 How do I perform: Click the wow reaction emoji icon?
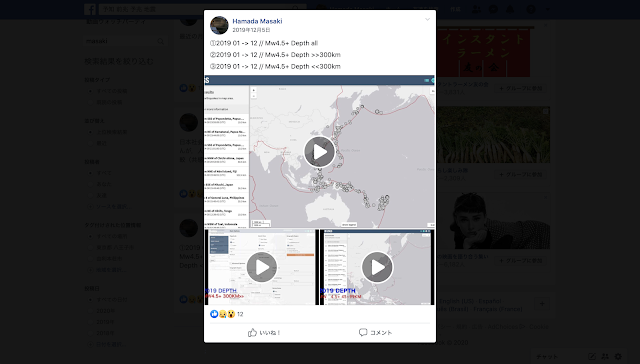pos(231,314)
